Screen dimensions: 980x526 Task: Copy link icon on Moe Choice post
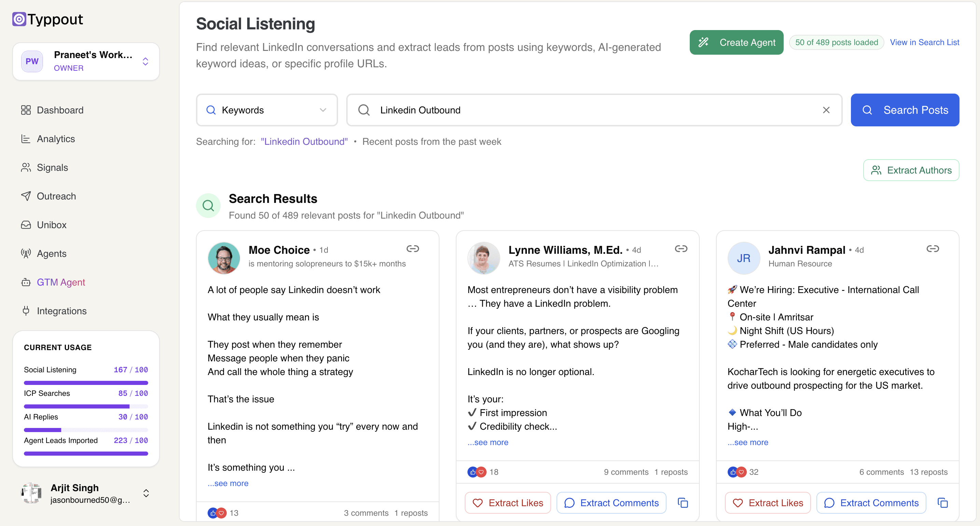pos(412,249)
